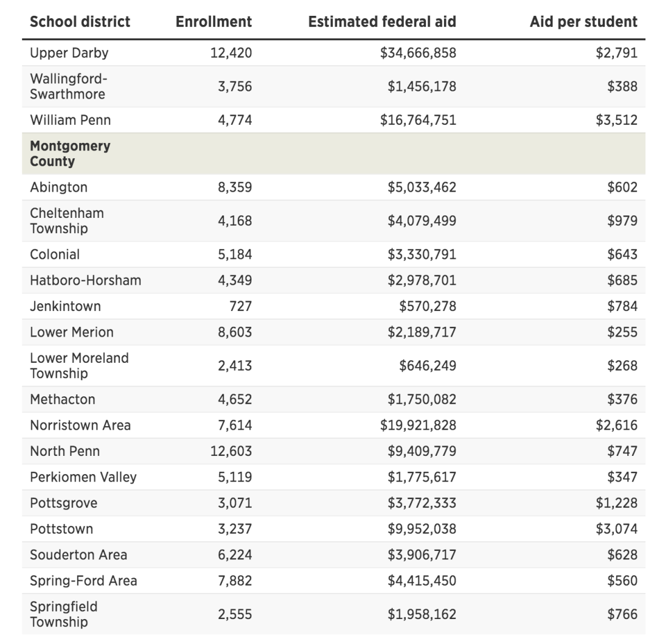Select the Upper Darby row name

coord(69,53)
